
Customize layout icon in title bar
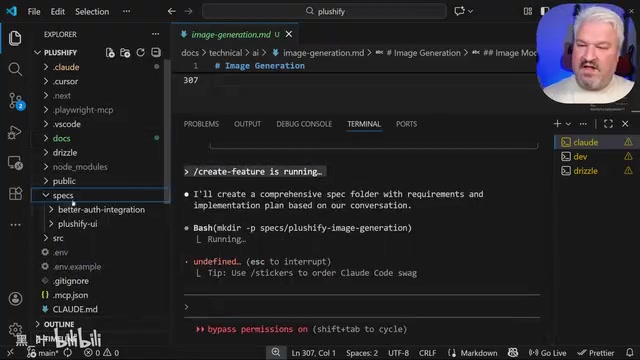click(x=528, y=11)
